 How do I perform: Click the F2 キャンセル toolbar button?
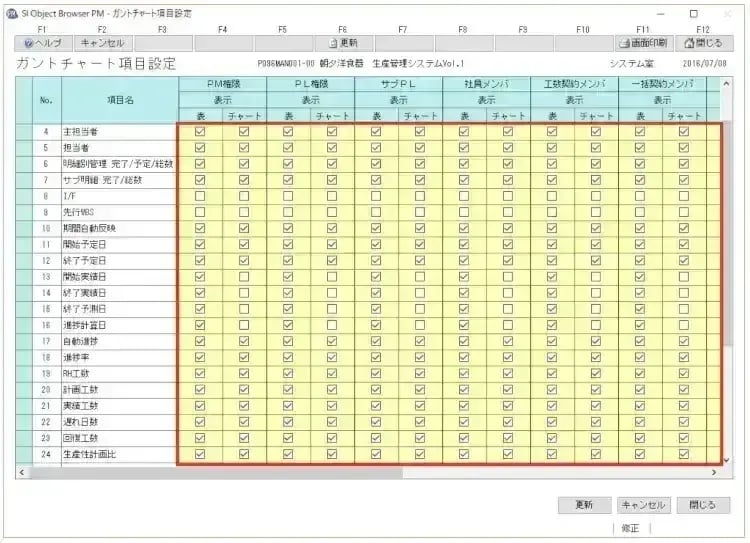(102, 43)
